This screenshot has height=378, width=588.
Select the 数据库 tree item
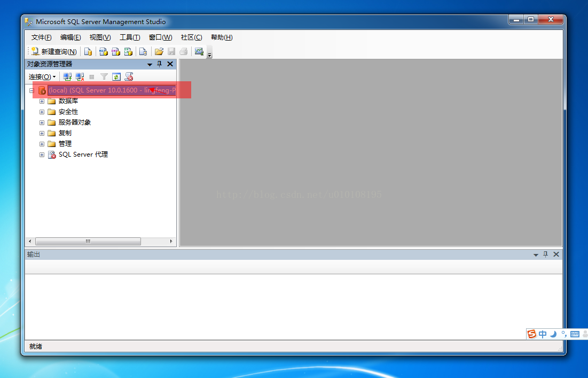click(x=68, y=101)
